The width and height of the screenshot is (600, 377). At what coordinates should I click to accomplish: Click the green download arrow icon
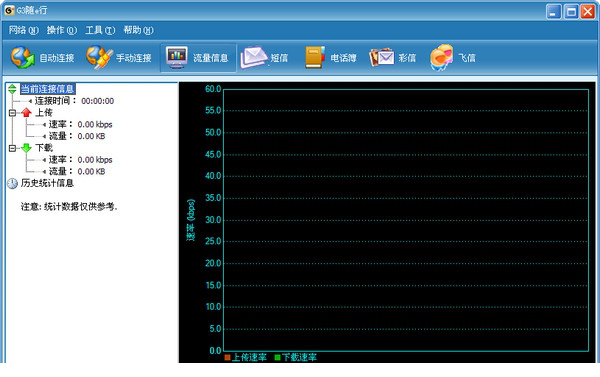coord(26,148)
